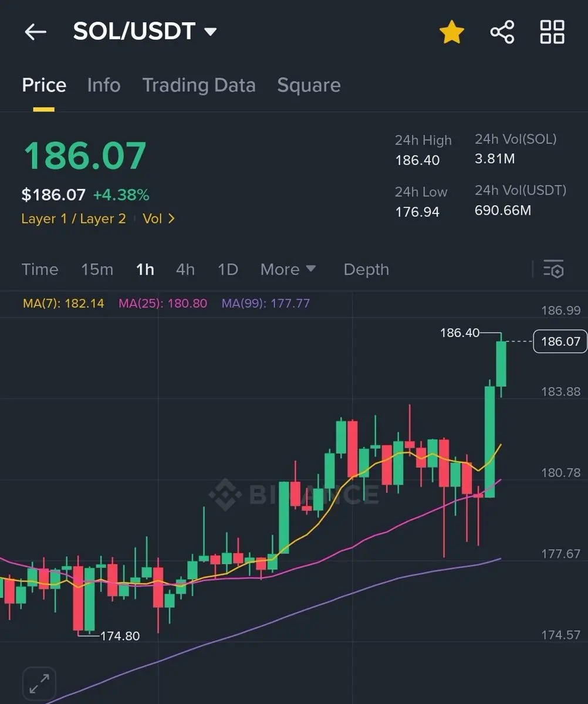Open the Depth chart view
Image resolution: width=588 pixels, height=704 pixels.
366,269
